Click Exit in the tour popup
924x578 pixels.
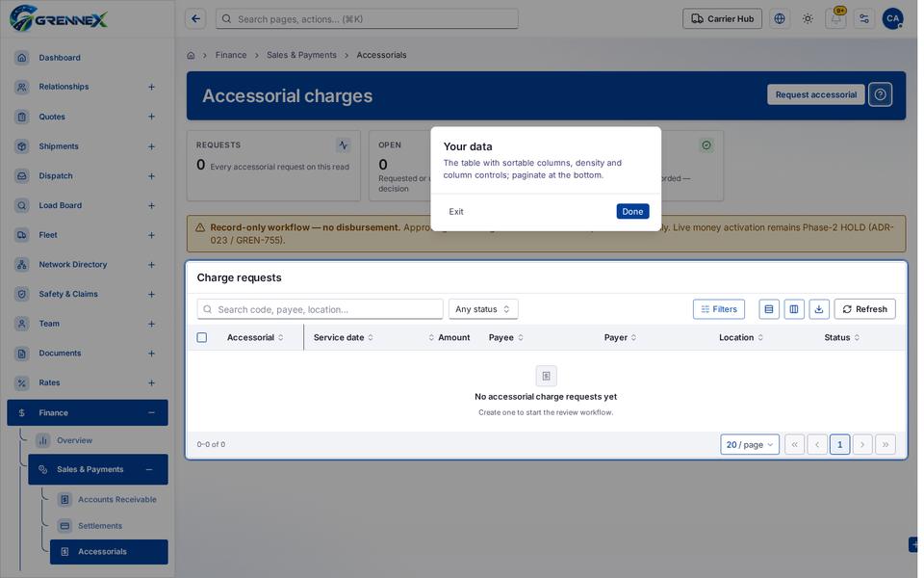(456, 212)
